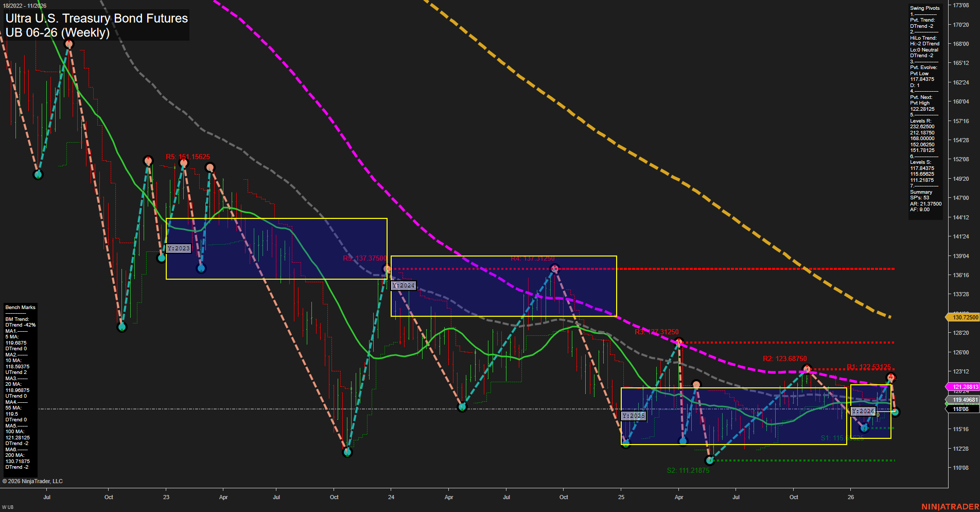Expand the Levels S section in Swing Pivots
Screen dimensions: 980x512
[x=920, y=162]
